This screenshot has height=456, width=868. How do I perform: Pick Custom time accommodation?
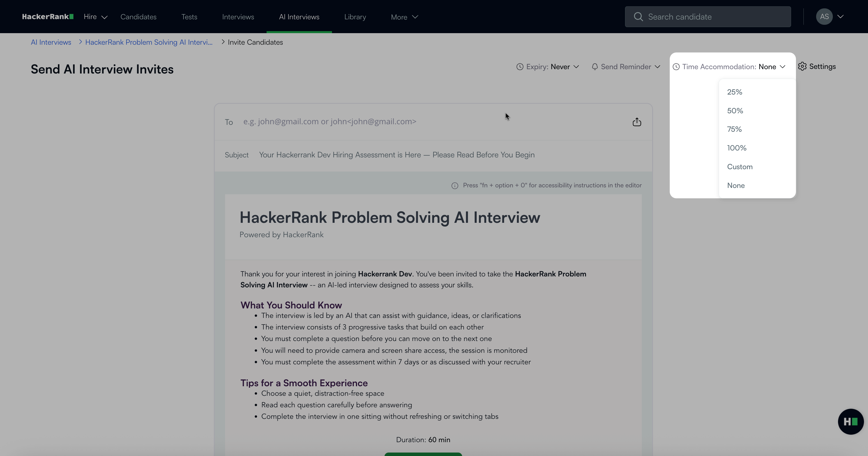click(757, 167)
